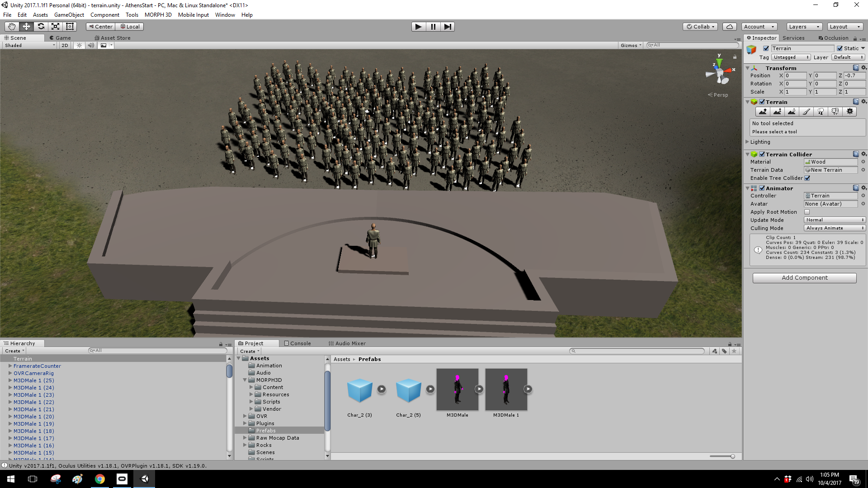Select the Hand tool in toolbar
The width and height of the screenshot is (868, 488).
click(12, 27)
